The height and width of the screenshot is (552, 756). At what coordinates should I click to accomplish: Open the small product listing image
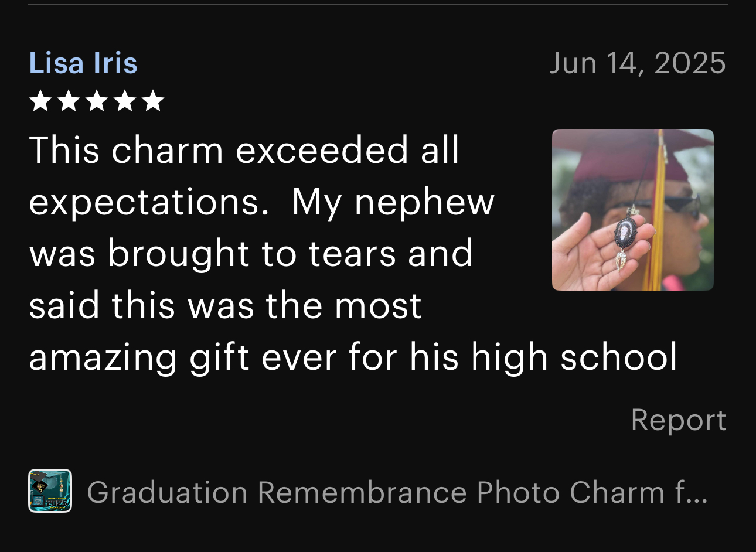coord(50,491)
